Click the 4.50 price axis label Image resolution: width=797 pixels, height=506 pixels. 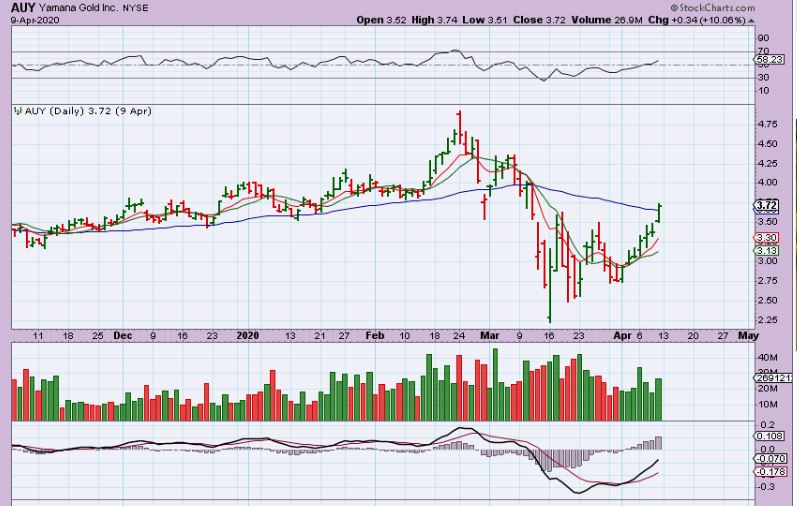coord(767,143)
